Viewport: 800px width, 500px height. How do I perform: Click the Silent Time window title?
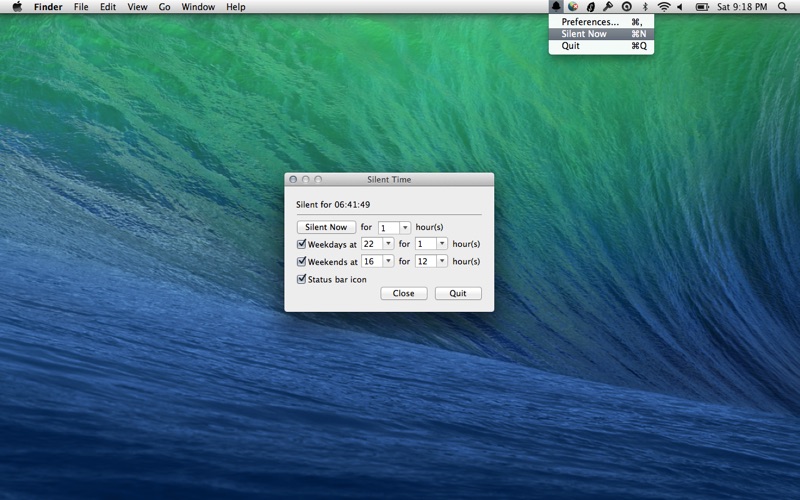389,180
